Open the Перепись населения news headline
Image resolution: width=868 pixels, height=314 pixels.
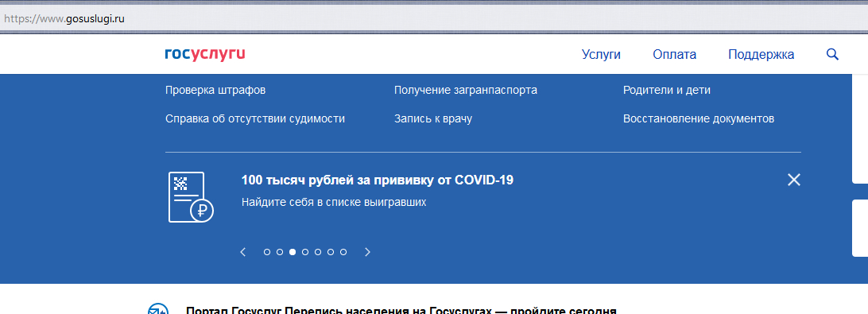[x=401, y=310]
